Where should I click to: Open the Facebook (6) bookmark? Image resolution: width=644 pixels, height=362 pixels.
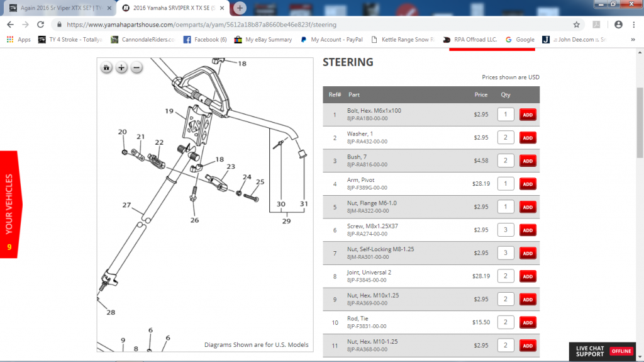coord(205,40)
